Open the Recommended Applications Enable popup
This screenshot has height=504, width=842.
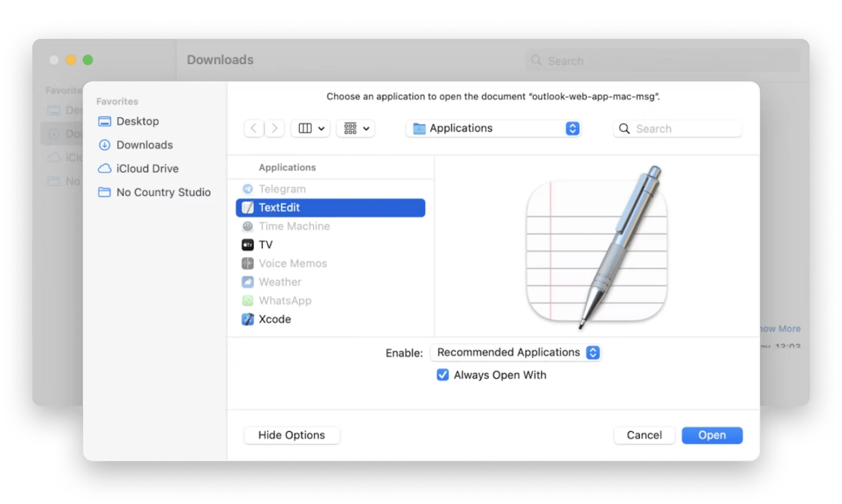pyautogui.click(x=515, y=353)
